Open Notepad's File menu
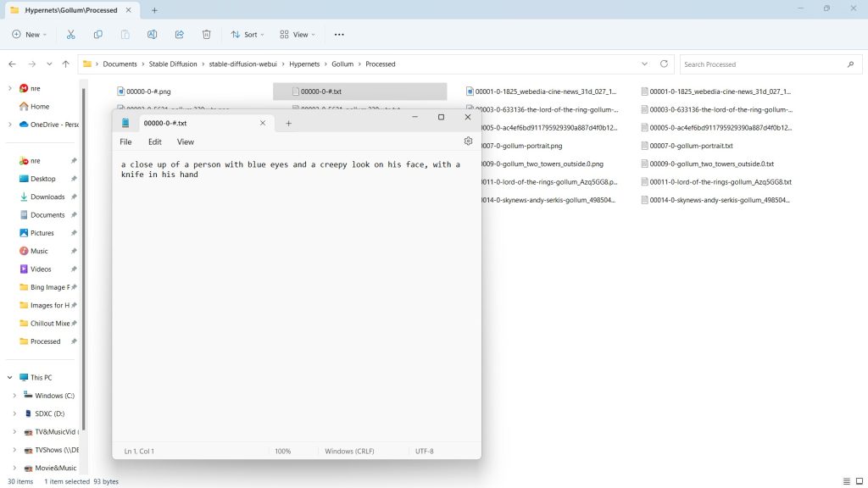 pyautogui.click(x=125, y=142)
